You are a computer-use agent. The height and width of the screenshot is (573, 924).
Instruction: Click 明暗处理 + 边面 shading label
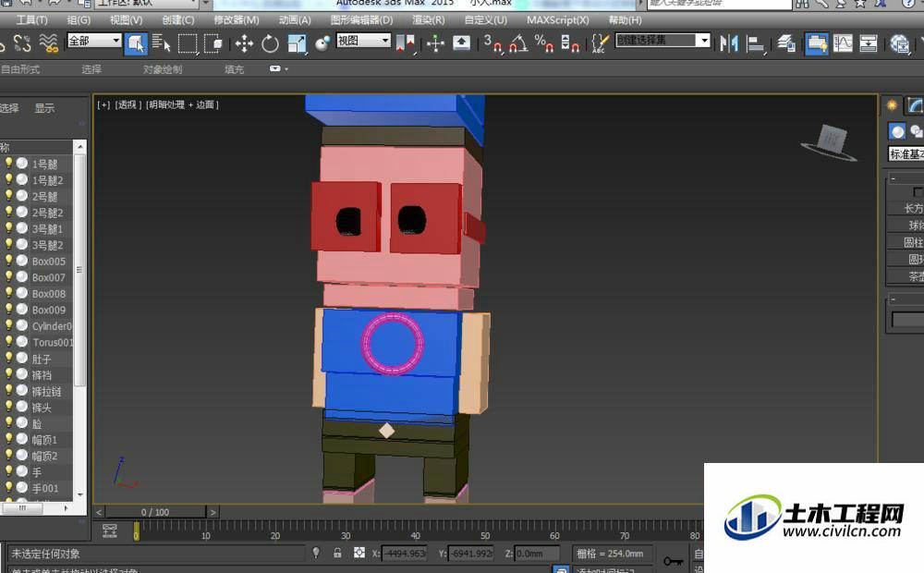coord(183,104)
